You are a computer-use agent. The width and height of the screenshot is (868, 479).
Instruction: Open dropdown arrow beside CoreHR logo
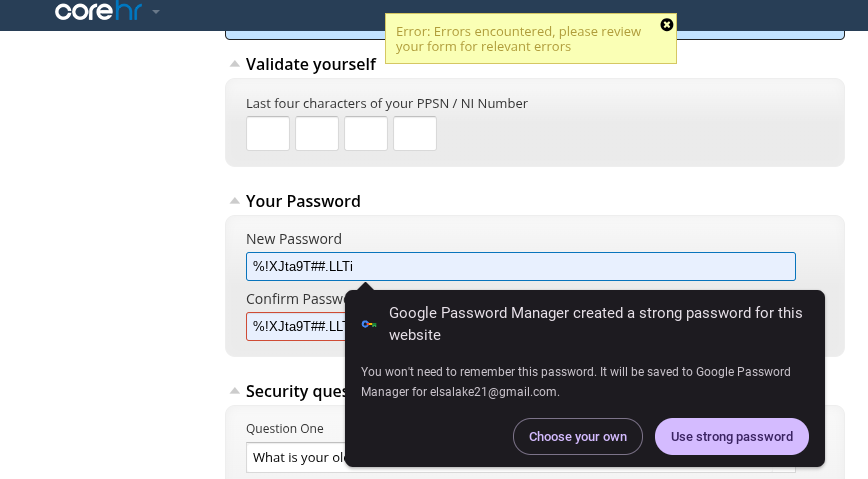coord(156,12)
